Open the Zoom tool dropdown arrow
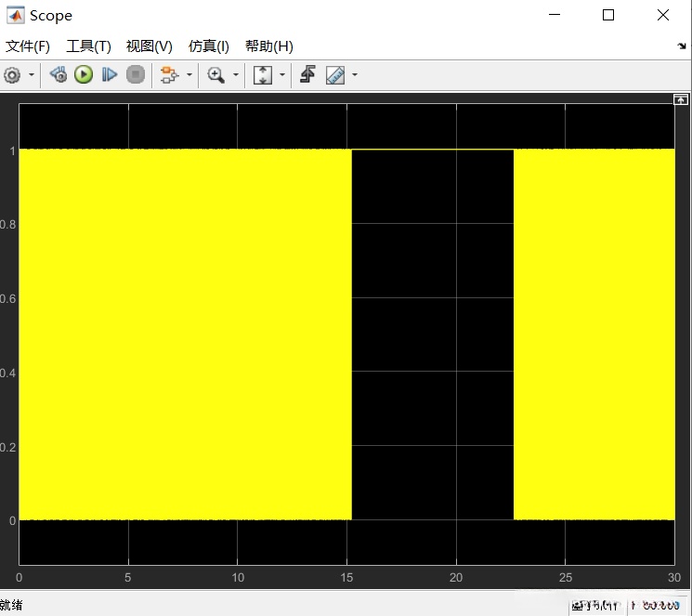Viewport: 692px width, 616px height. pos(236,74)
